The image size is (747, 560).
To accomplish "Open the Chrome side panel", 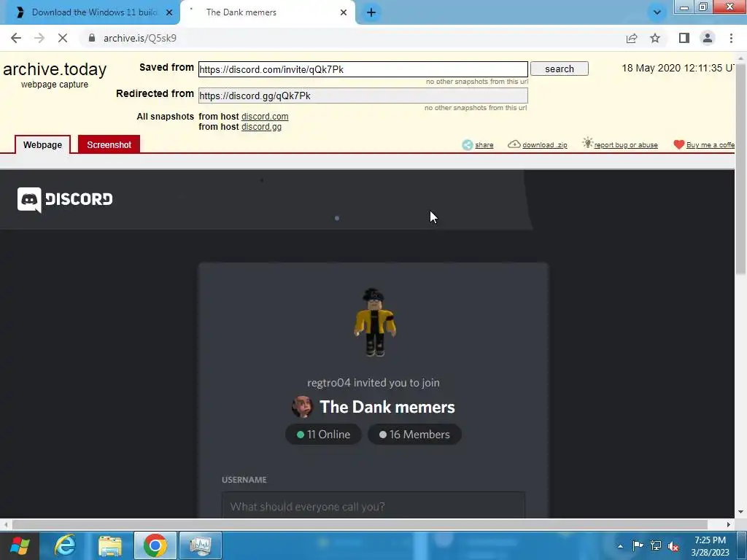I will pyautogui.click(x=684, y=38).
